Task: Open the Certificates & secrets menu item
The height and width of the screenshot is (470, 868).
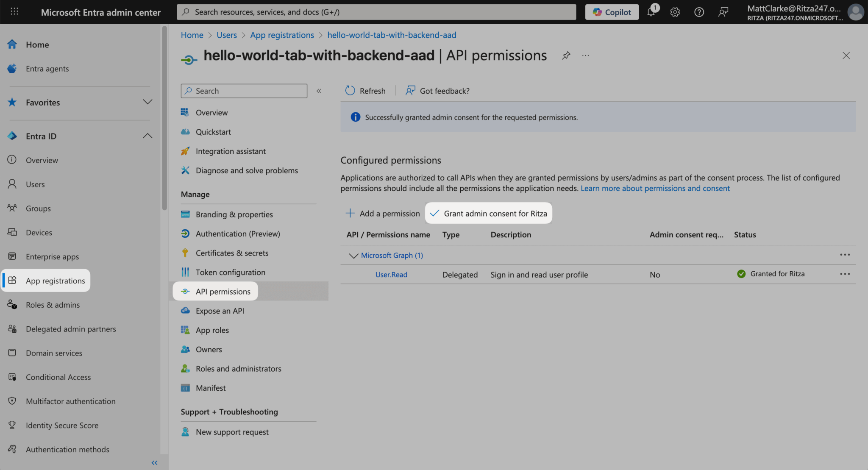Action: click(232, 253)
